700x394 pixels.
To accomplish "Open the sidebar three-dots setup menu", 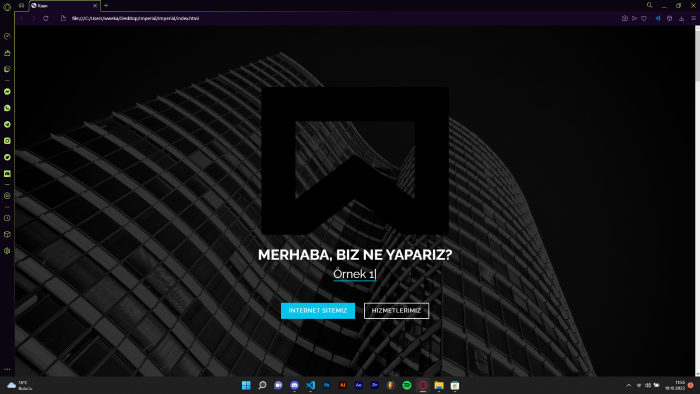I will (7, 369).
